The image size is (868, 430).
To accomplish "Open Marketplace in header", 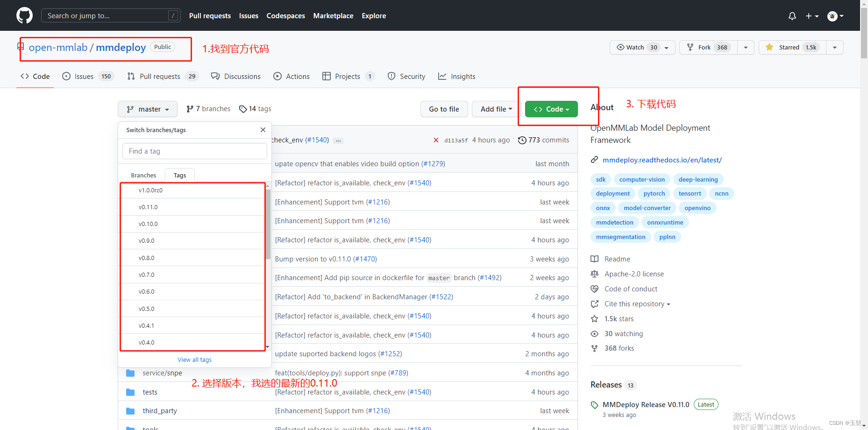I will pyautogui.click(x=333, y=15).
